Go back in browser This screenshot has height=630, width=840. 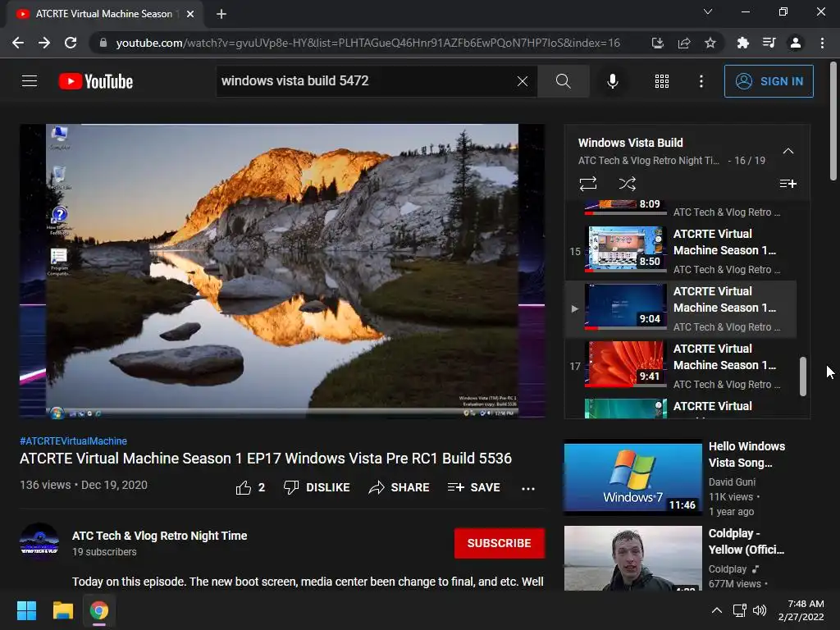18,43
